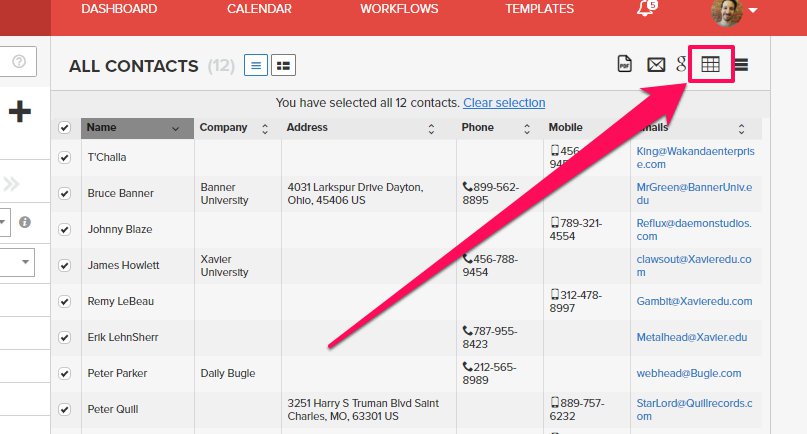This screenshot has height=434, width=807.
Task: Switch to card view icon
Action: coord(283,65)
